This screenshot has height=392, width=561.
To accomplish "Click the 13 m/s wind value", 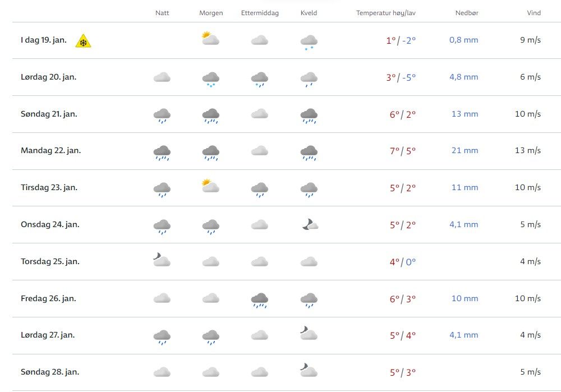I will tap(528, 151).
